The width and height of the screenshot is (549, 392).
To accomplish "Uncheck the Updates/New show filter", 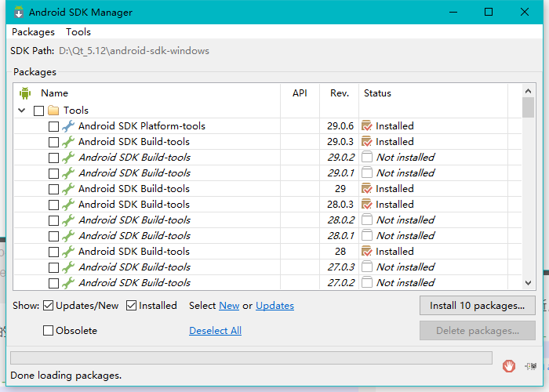I will 49,306.
